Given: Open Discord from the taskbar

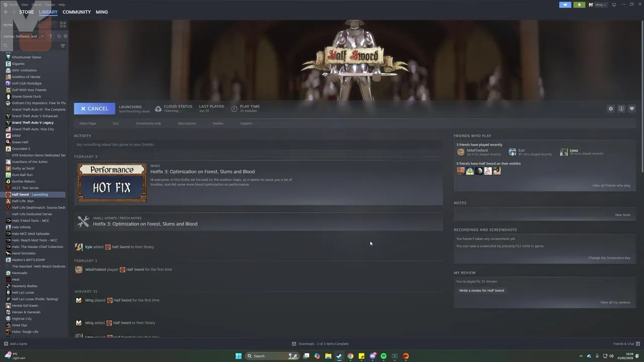Looking at the screenshot, I should [372, 356].
